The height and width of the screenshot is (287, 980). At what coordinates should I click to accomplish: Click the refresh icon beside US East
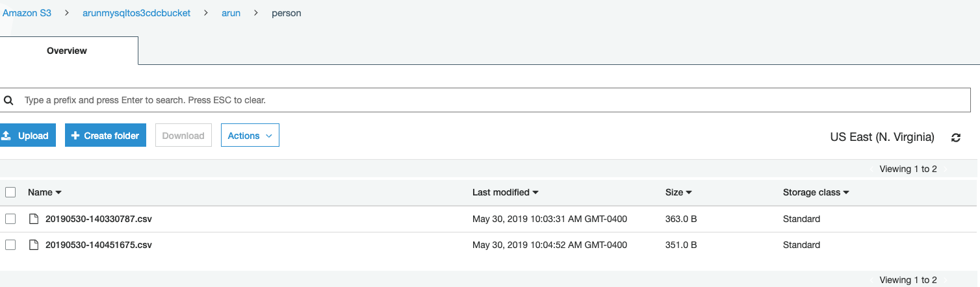tap(955, 138)
